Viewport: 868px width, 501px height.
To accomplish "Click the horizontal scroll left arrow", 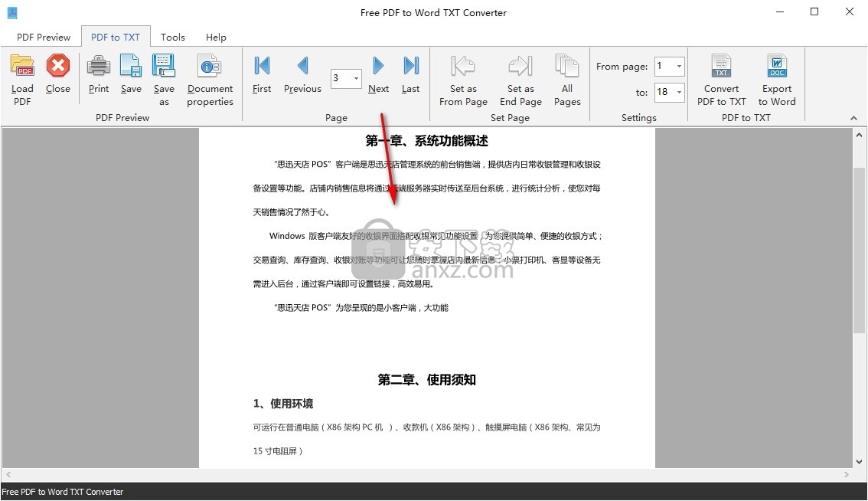I will click(x=8, y=474).
